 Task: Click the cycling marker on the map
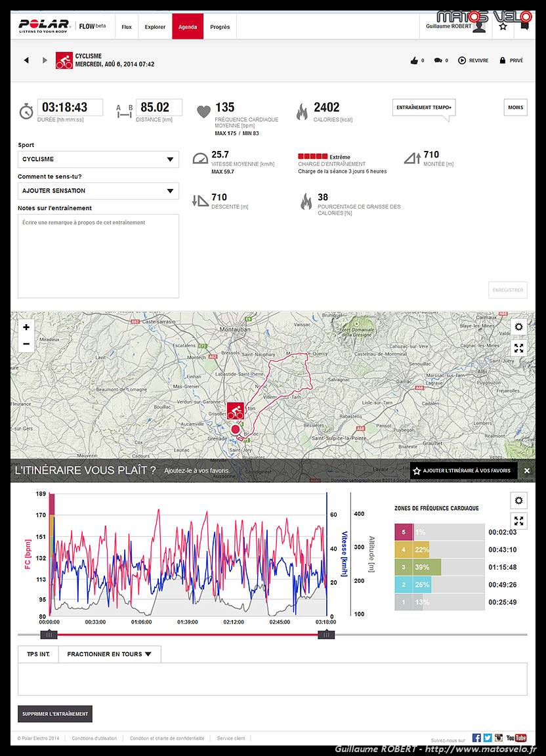point(236,411)
